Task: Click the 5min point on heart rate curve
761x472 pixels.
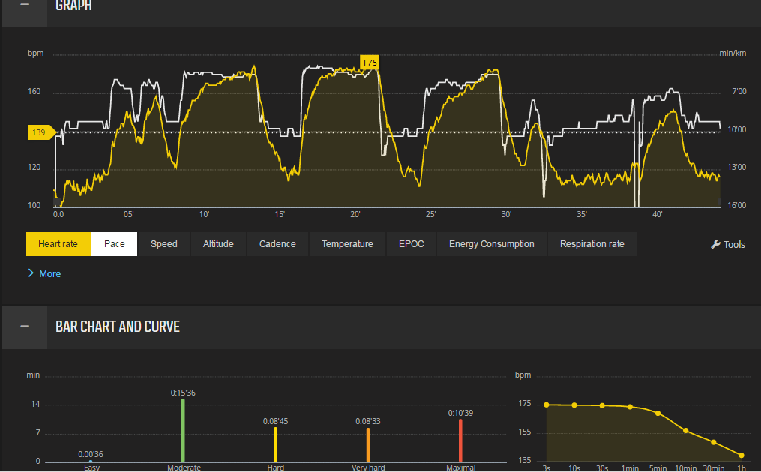Action: click(658, 413)
